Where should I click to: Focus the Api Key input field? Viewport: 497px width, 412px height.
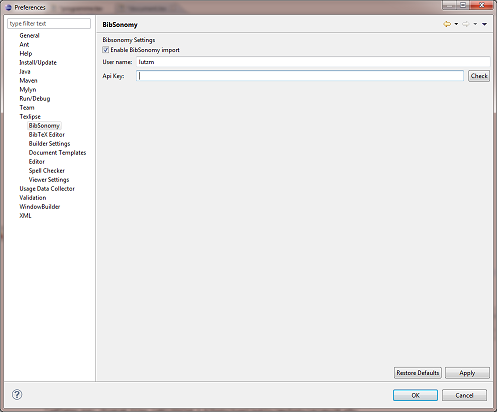tap(300, 76)
